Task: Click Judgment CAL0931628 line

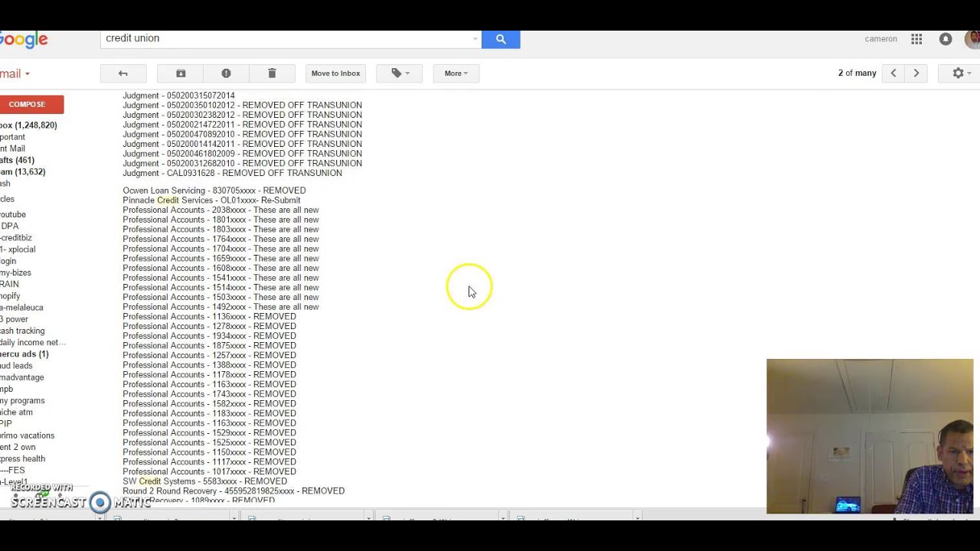Action: point(232,173)
